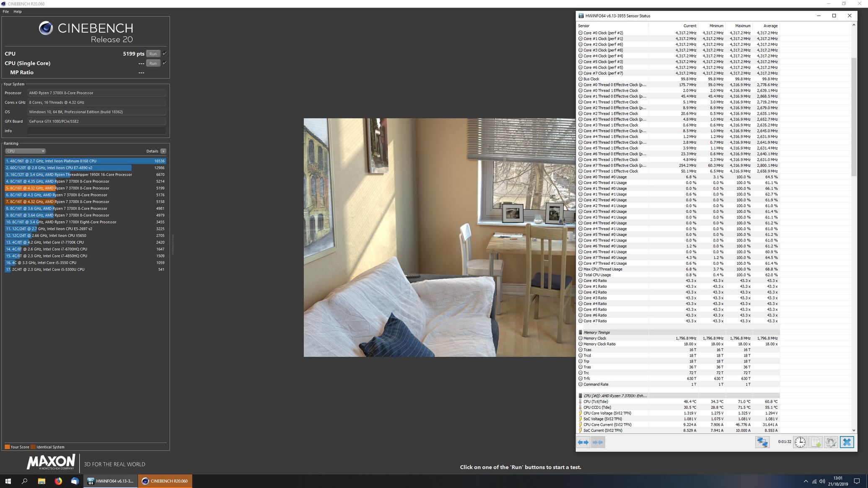Select Tcas memory timing row

tap(678, 350)
